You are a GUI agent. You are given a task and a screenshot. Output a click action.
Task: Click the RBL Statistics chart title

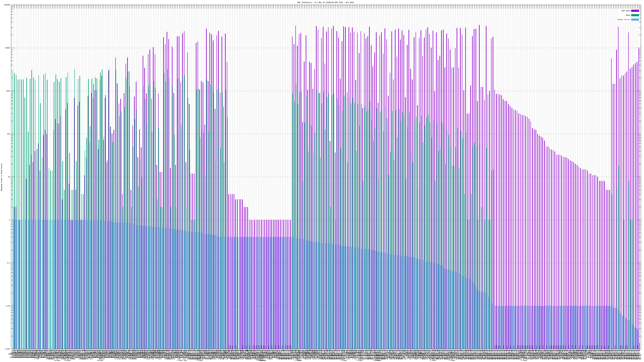tap(325, 2)
